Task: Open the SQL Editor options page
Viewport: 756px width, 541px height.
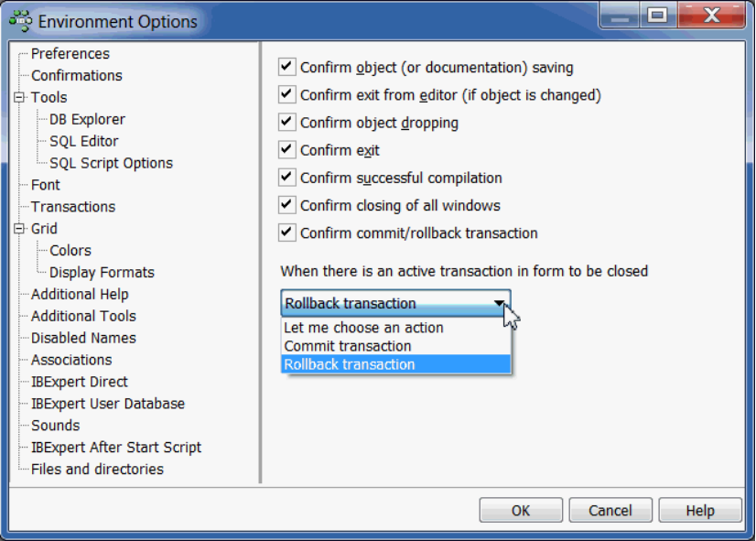Action: tap(84, 141)
